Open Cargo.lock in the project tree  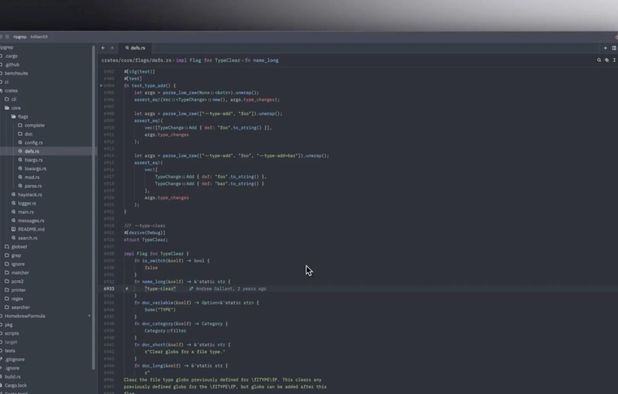(15, 385)
